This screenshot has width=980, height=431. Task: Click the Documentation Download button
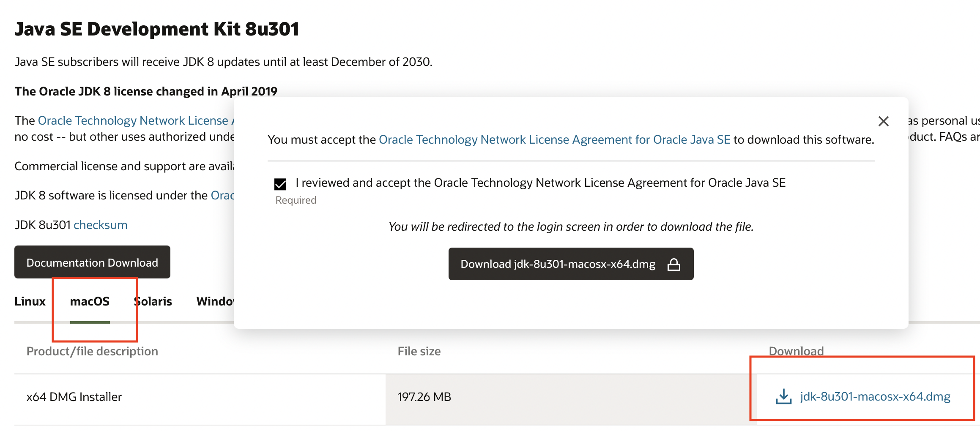92,262
